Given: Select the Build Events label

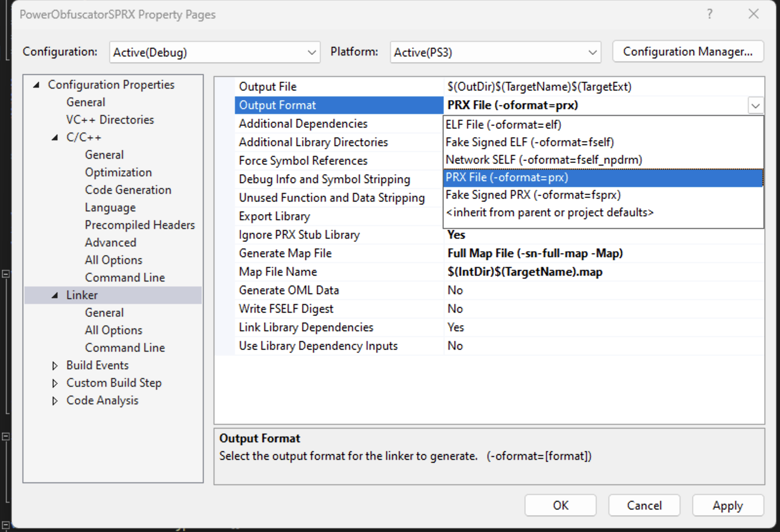Looking at the screenshot, I should coord(97,365).
